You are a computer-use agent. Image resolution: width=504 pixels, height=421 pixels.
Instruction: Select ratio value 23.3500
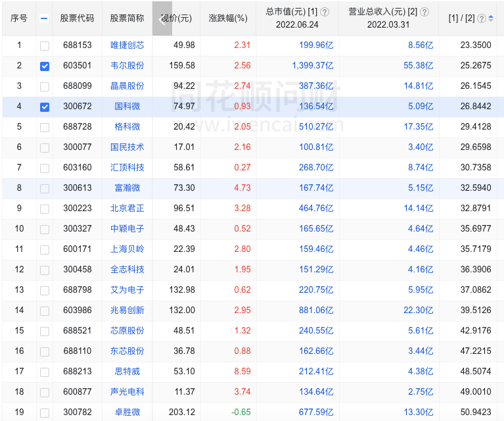point(476,45)
